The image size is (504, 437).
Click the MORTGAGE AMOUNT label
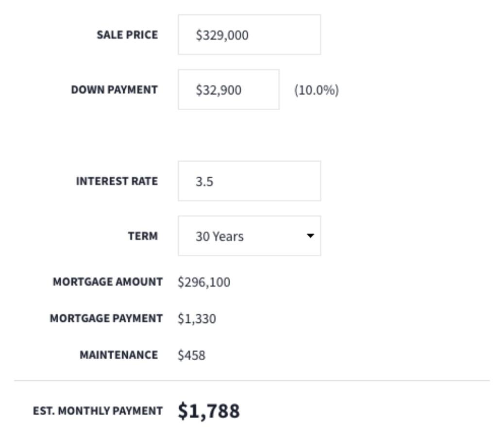pyautogui.click(x=107, y=282)
